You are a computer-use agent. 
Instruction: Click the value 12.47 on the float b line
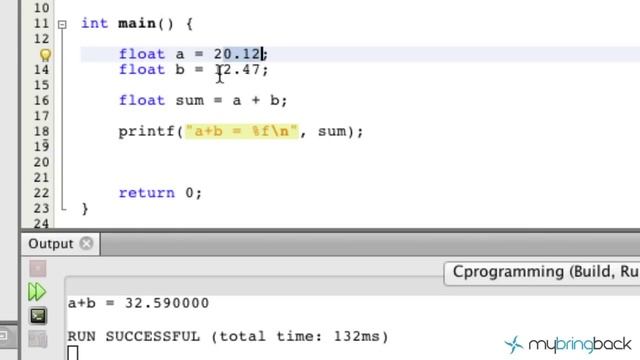tap(238, 69)
